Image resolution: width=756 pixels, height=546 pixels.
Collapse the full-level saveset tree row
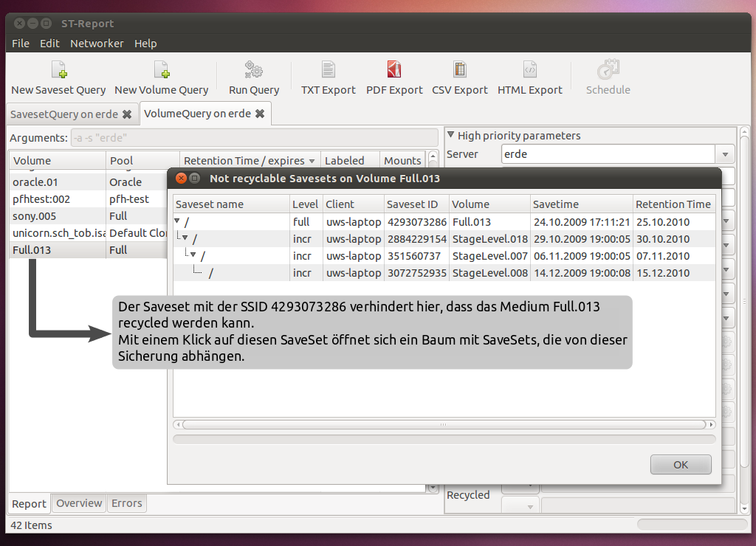click(177, 221)
